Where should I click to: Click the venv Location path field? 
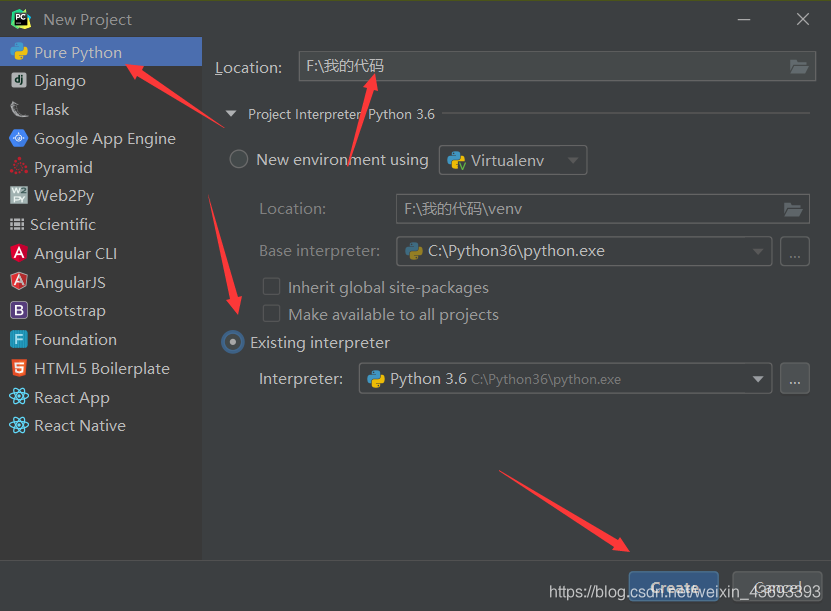click(603, 209)
